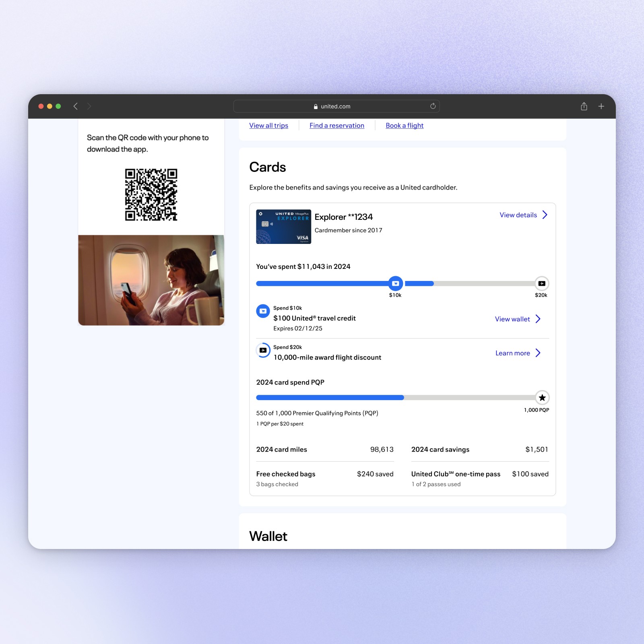Click Learn more about award flight discount
644x644 pixels.
click(x=512, y=353)
